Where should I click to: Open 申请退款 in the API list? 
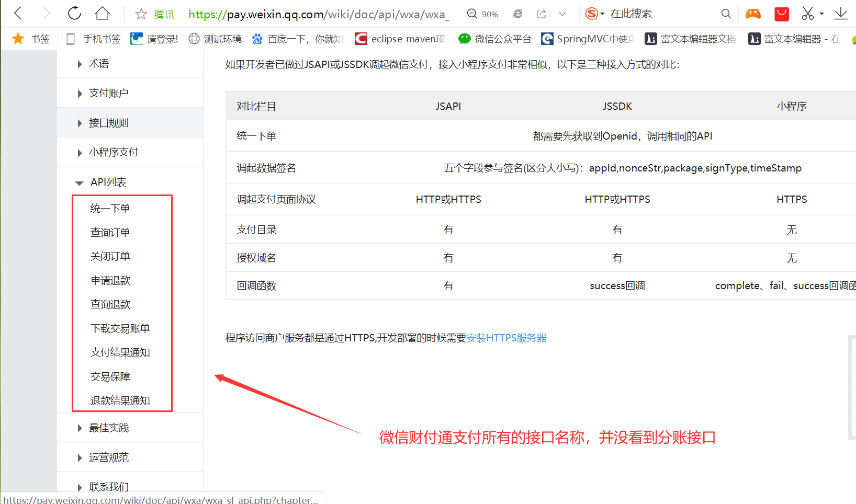(x=110, y=281)
